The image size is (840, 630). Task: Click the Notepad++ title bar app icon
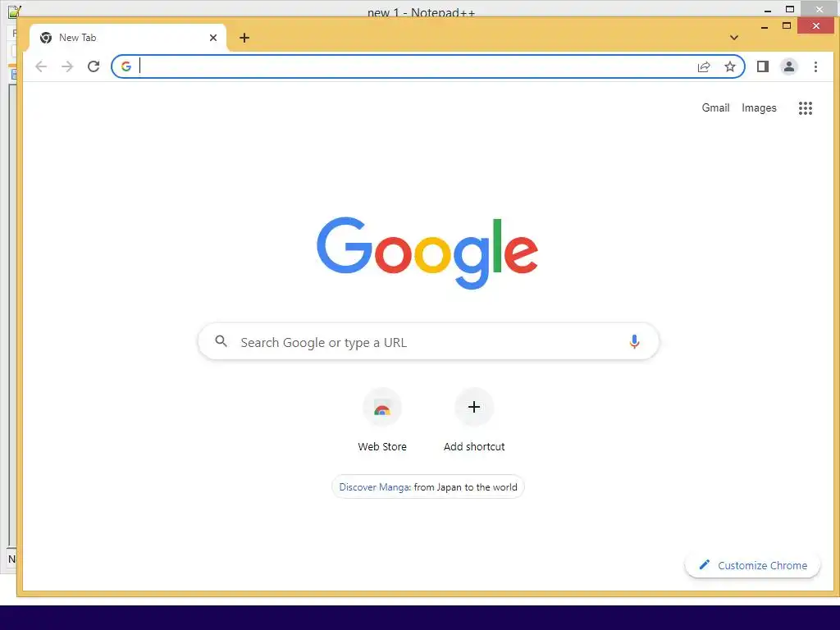[x=15, y=10]
